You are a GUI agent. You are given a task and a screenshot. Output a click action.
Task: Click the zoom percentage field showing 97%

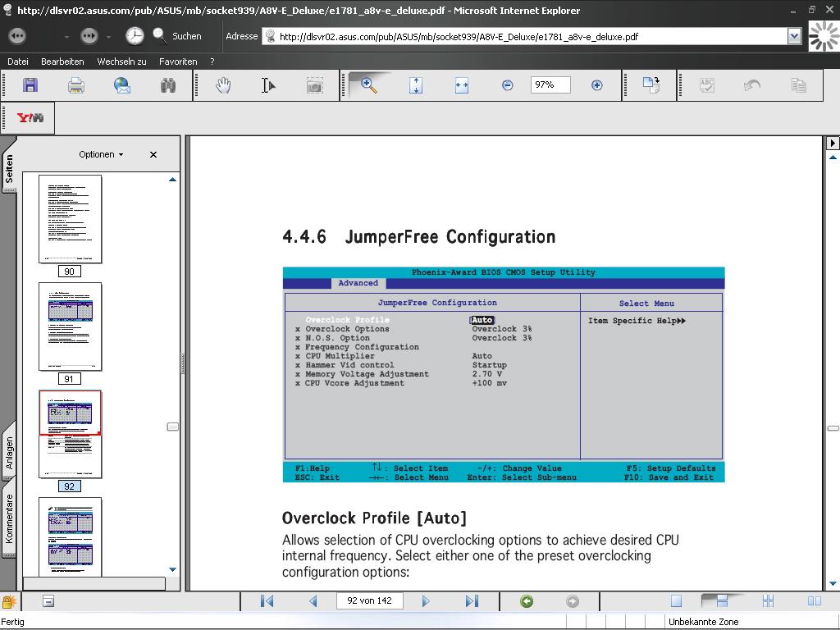[x=550, y=84]
